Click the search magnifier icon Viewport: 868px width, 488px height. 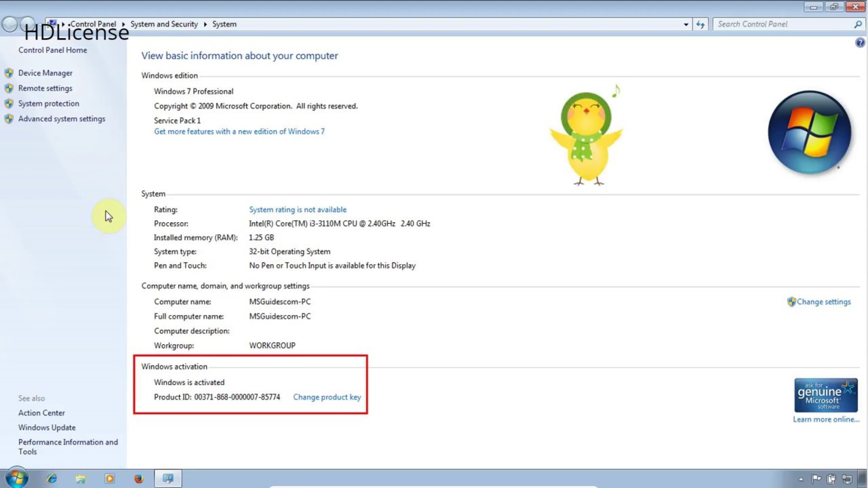coord(858,24)
